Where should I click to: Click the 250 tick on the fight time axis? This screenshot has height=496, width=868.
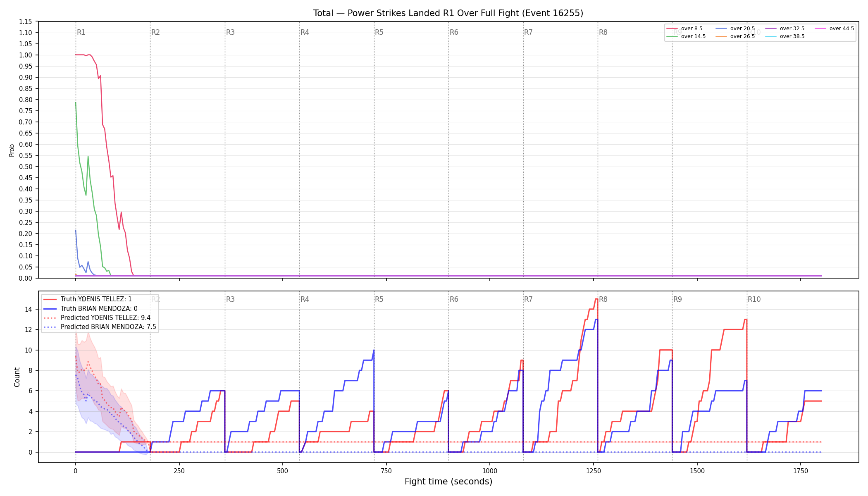(x=179, y=471)
